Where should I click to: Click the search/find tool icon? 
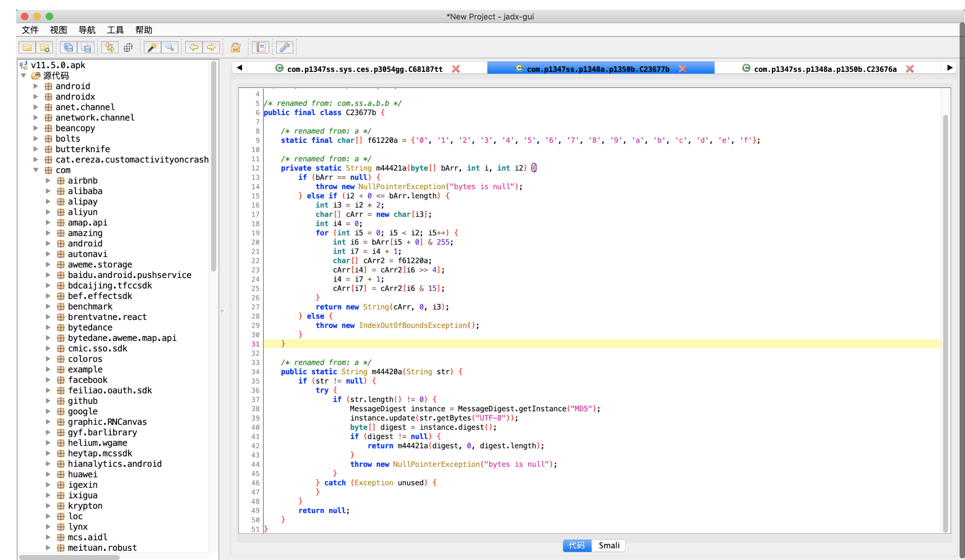point(169,47)
